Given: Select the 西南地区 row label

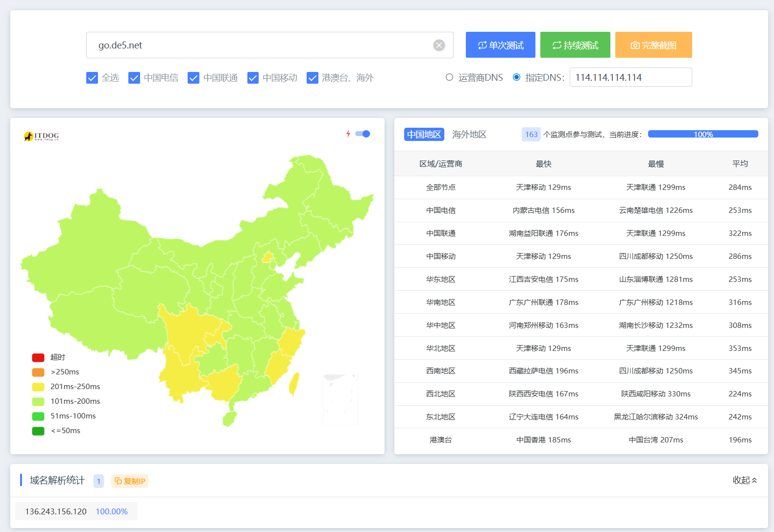Looking at the screenshot, I should click(x=441, y=371).
